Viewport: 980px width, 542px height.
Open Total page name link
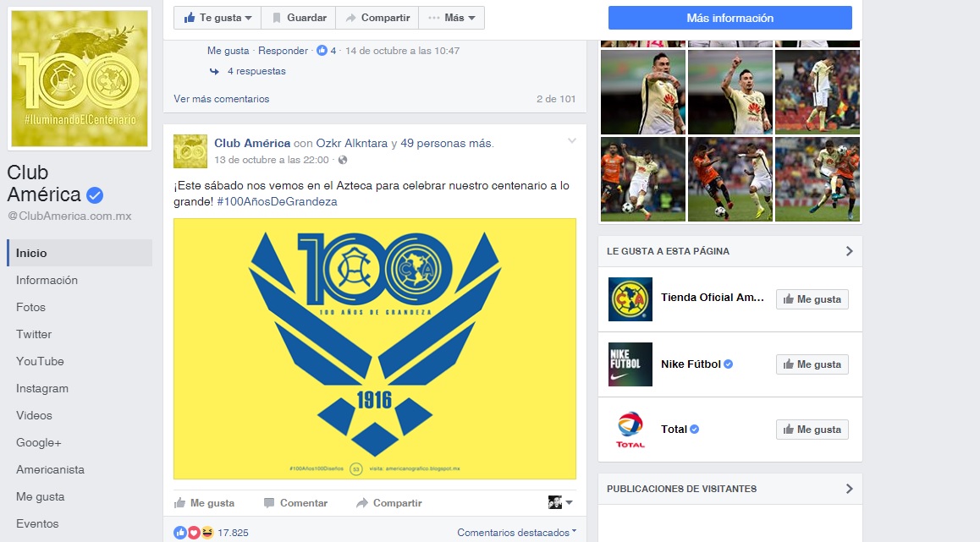[x=674, y=429]
